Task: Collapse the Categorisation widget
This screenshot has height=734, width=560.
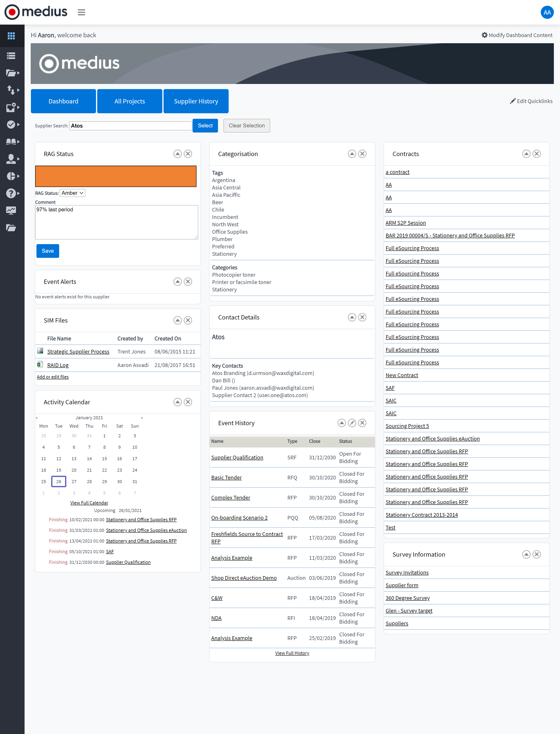Action: click(352, 154)
